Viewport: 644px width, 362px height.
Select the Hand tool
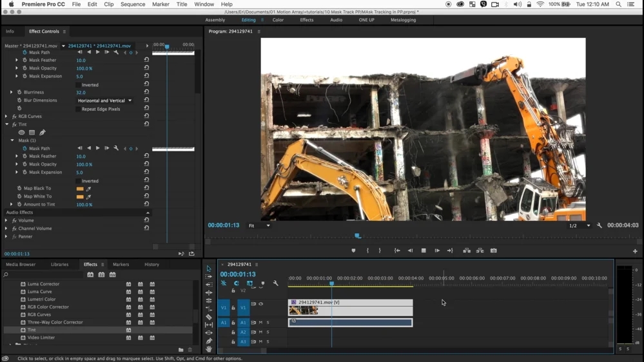pyautogui.click(x=209, y=349)
